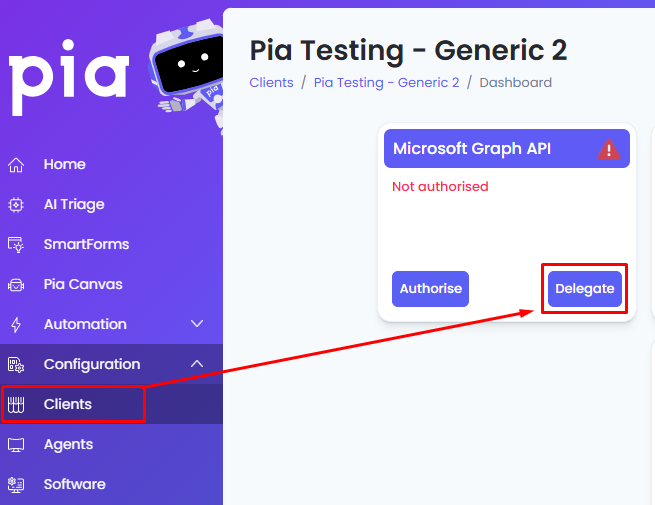Click the Authorise button

(x=430, y=289)
